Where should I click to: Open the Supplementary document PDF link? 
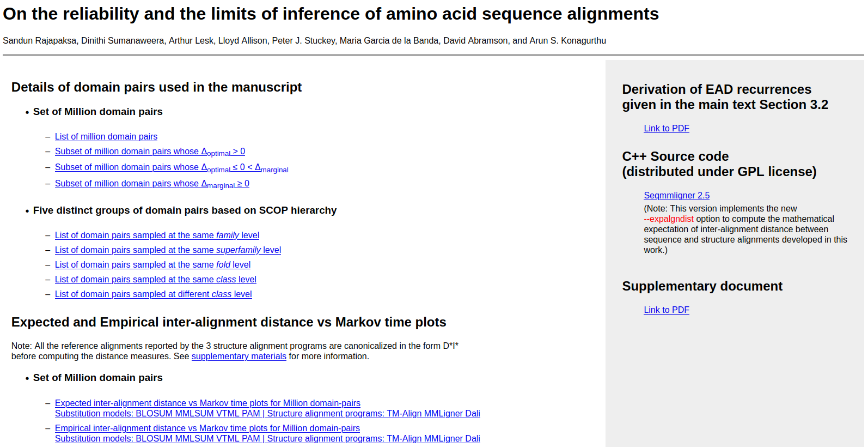tap(666, 310)
